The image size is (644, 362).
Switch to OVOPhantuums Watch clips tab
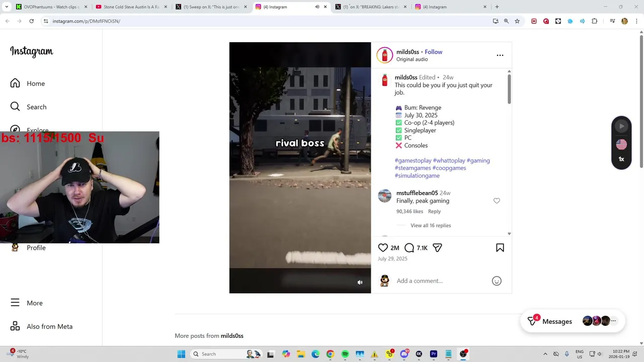point(51,7)
